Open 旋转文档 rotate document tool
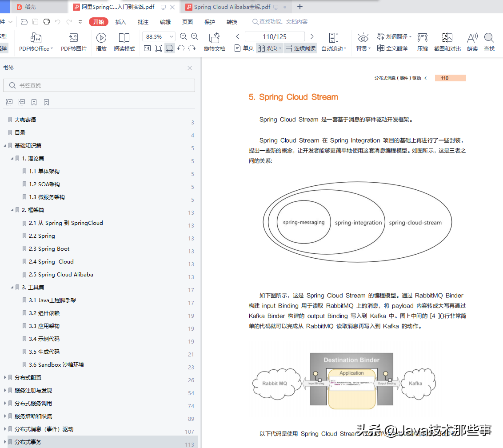The height and width of the screenshot is (448, 503). point(215,42)
